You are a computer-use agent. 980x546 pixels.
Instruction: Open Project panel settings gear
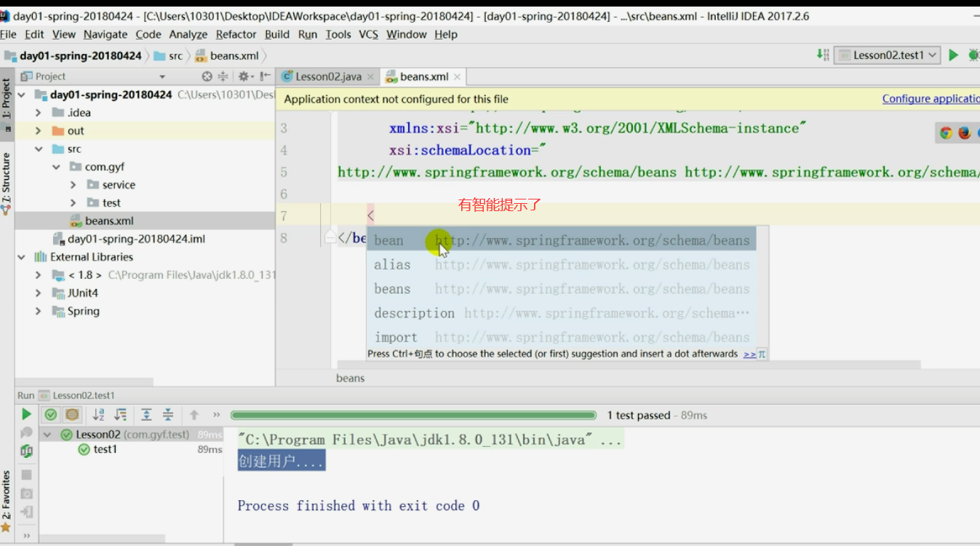[244, 76]
